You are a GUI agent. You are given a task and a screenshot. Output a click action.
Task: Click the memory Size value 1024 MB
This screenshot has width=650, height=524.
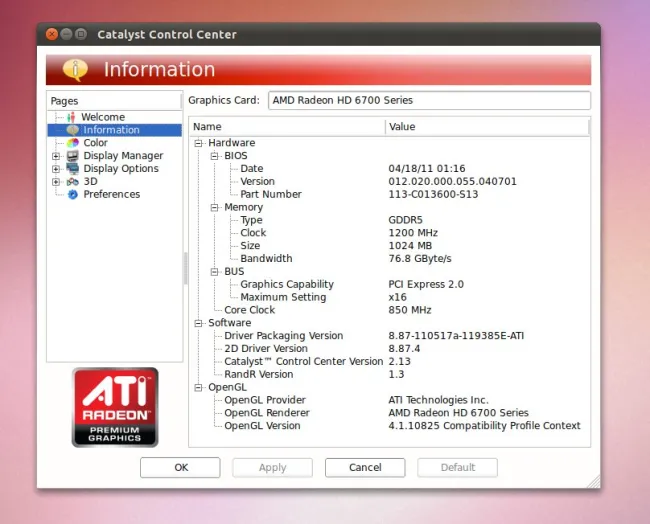410,246
